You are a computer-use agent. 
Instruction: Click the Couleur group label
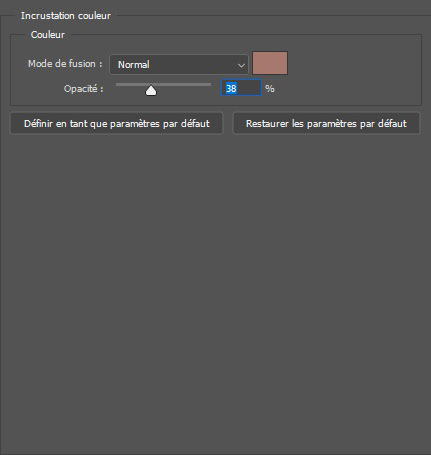tap(48, 35)
